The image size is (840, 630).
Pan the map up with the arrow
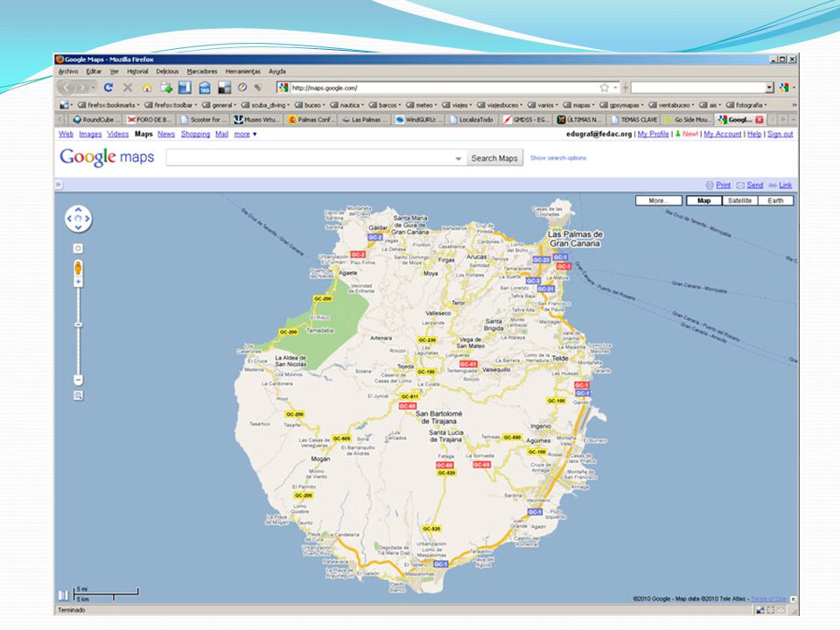click(x=78, y=210)
